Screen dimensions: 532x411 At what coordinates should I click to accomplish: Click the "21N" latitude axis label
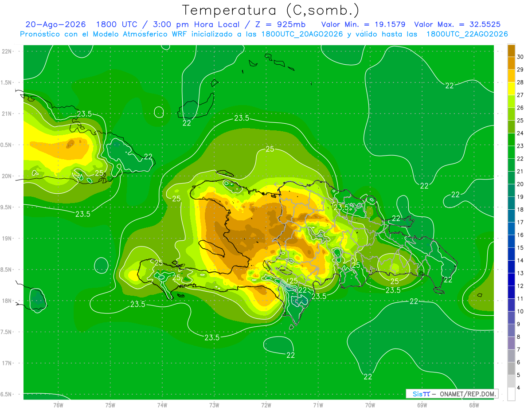(x=7, y=114)
